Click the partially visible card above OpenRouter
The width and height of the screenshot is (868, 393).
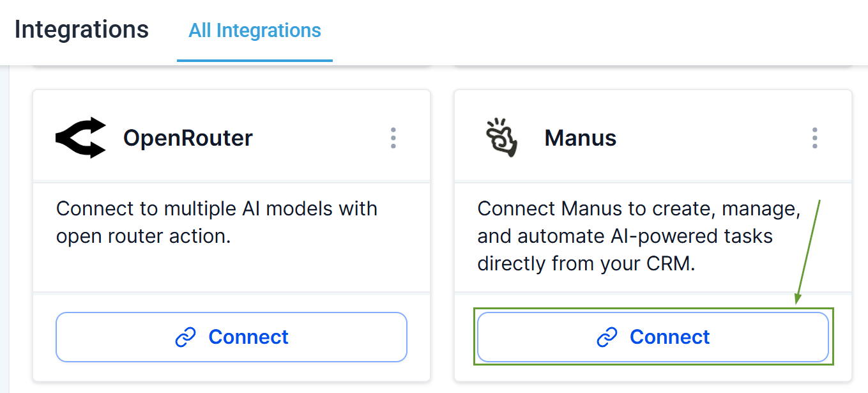pyautogui.click(x=231, y=66)
